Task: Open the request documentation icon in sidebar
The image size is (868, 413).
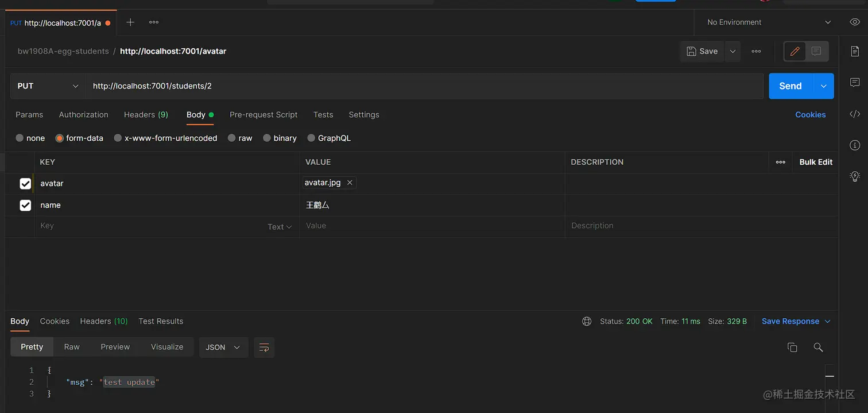Action: [855, 52]
